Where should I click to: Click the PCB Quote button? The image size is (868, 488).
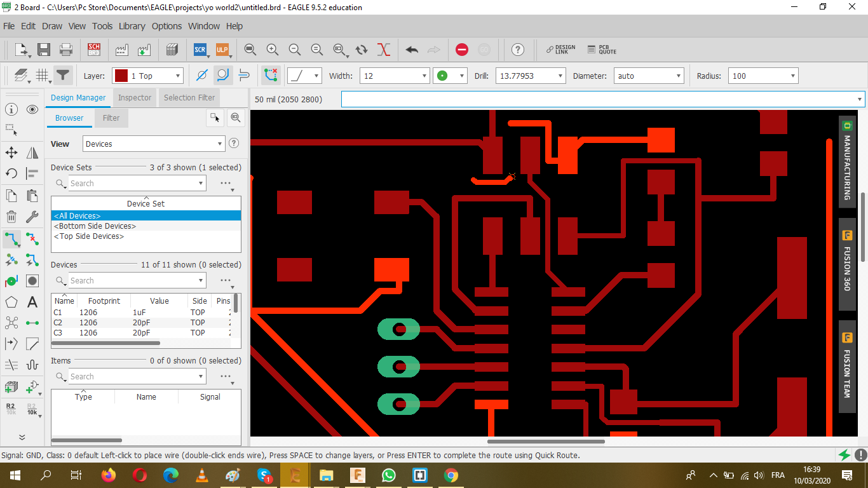coord(602,50)
